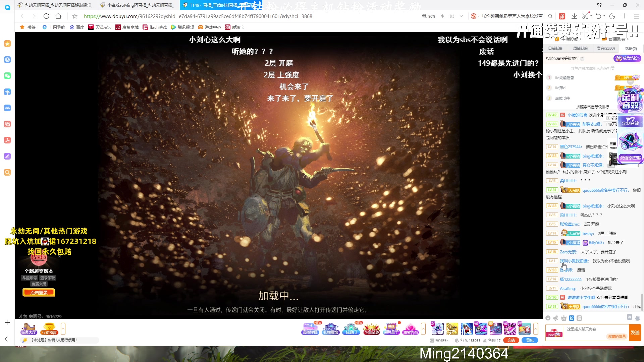Open a new browser tab

(x=268, y=5)
